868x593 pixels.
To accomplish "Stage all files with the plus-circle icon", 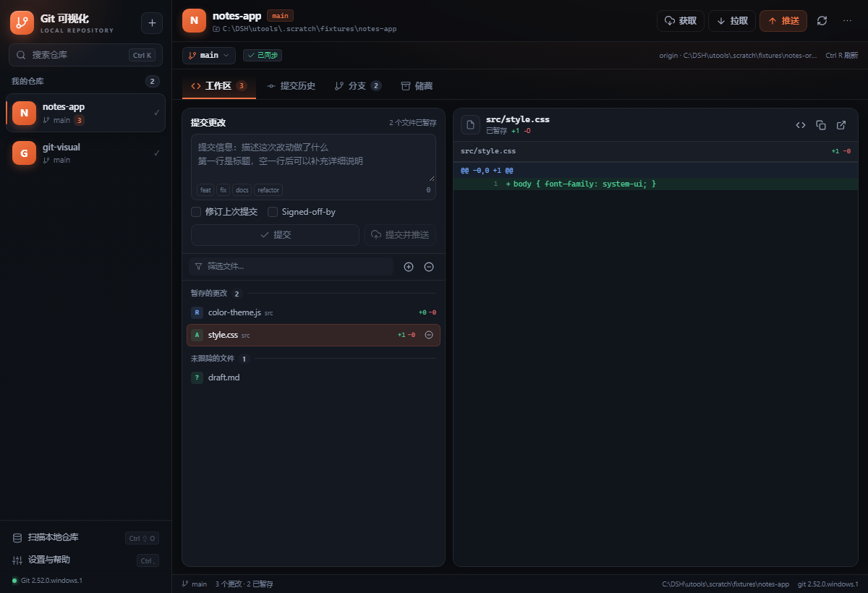I will [409, 267].
